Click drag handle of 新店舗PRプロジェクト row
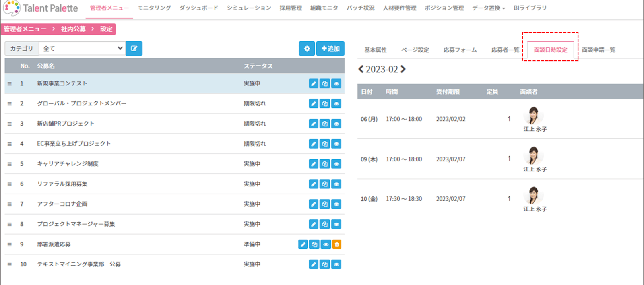The height and width of the screenshot is (285, 644). [10, 124]
